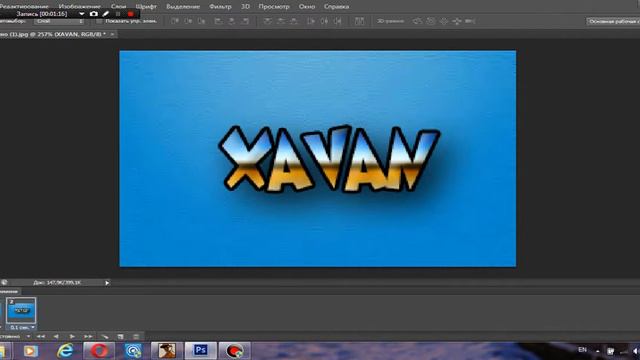Click the document size status field
The width and height of the screenshot is (640, 360).
(x=57, y=282)
